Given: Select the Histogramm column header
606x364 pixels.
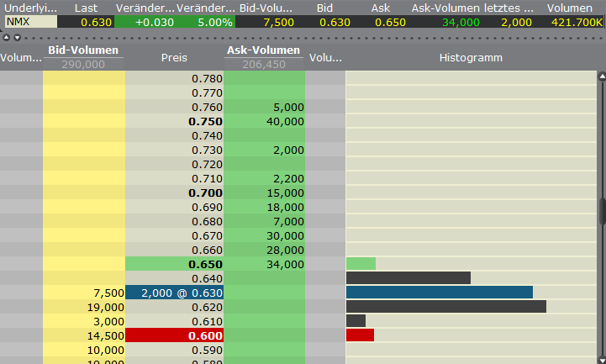Looking at the screenshot, I should [471, 58].
